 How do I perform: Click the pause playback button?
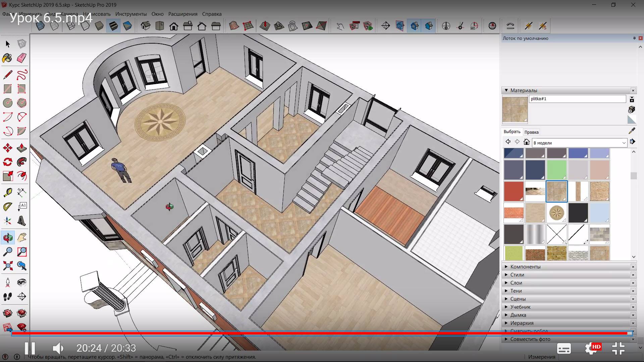click(x=30, y=348)
